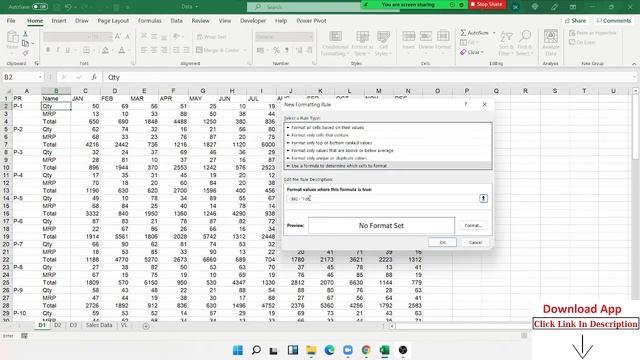Click the Format... button in dialog
Image resolution: width=640 pixels, height=360 pixels.
pyautogui.click(x=473, y=225)
